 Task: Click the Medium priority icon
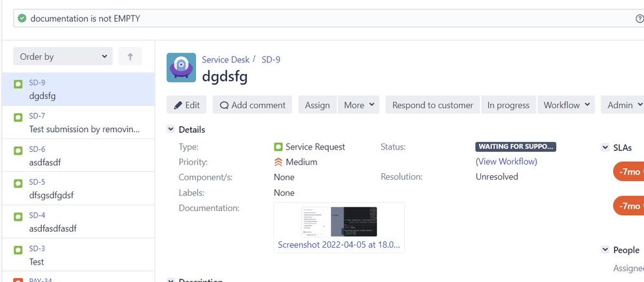tap(278, 162)
